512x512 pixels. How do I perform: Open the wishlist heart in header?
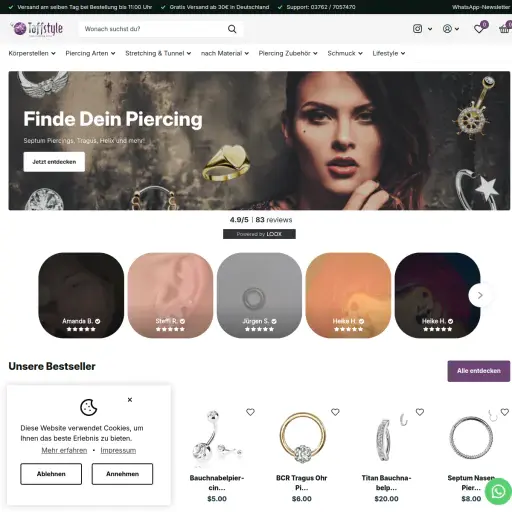[479, 29]
